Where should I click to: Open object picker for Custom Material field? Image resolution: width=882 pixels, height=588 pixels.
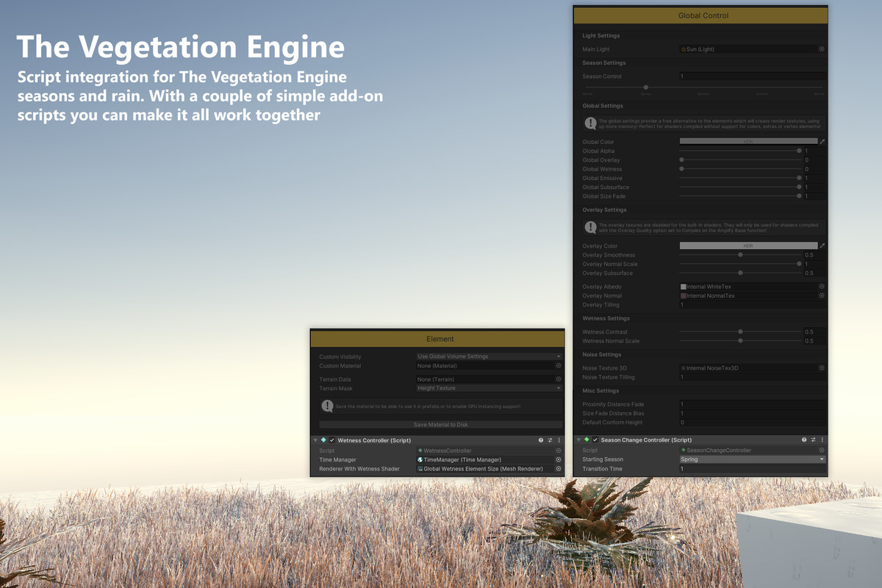[x=558, y=365]
